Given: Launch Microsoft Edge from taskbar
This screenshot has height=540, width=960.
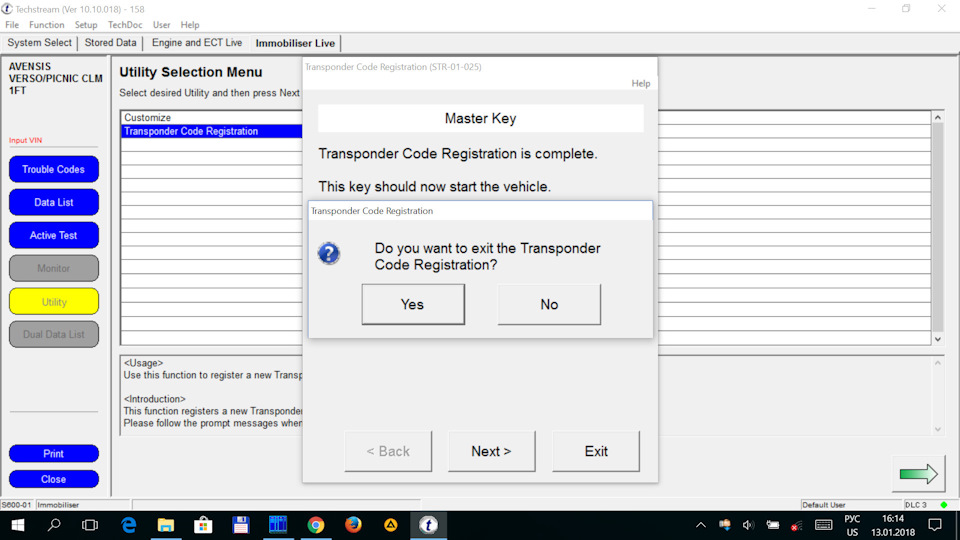Looking at the screenshot, I should (x=129, y=525).
